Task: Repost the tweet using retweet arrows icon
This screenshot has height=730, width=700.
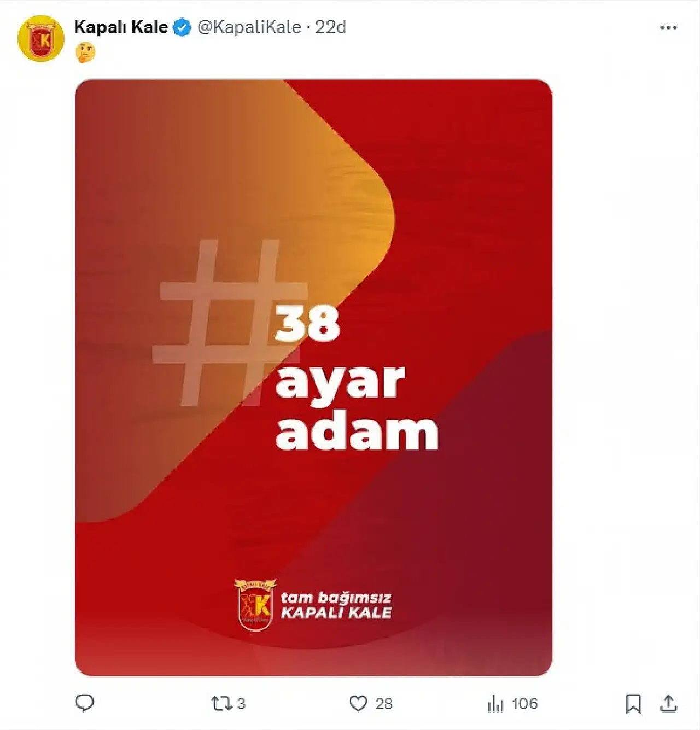Action: [221, 704]
